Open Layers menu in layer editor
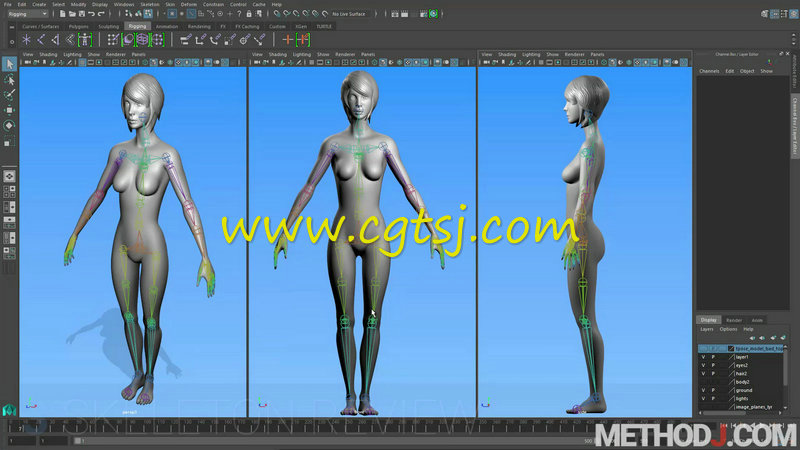The image size is (800, 450). click(707, 329)
